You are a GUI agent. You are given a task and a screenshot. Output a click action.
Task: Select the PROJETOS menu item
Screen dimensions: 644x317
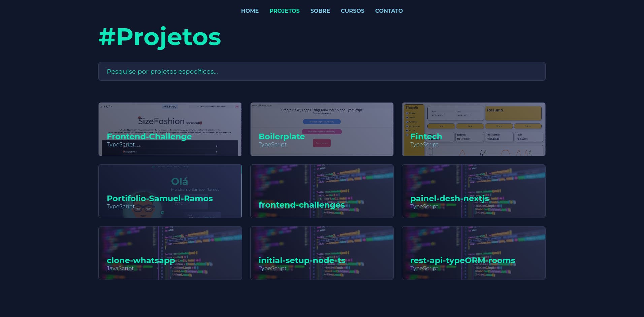tap(284, 11)
